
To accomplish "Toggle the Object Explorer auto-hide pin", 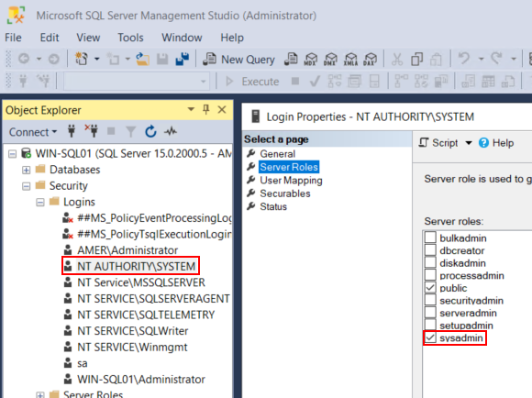I will tap(206, 110).
